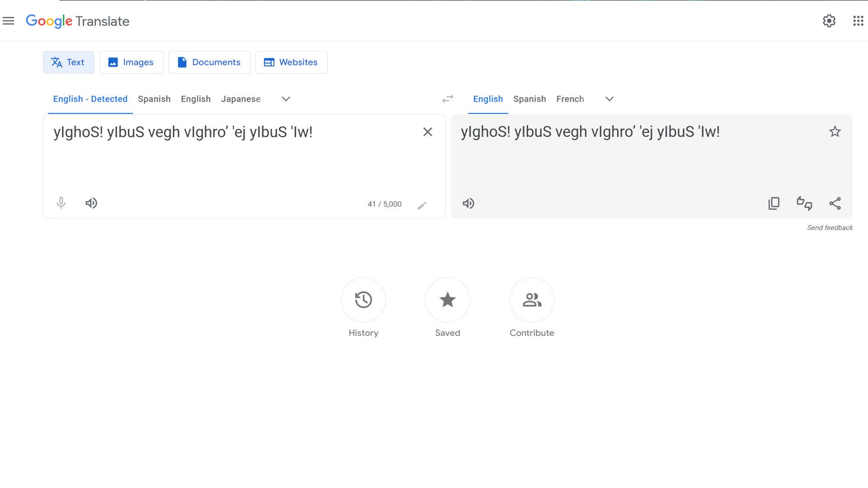Select Japanese as source language
This screenshot has height=488, width=868.
coord(241,99)
